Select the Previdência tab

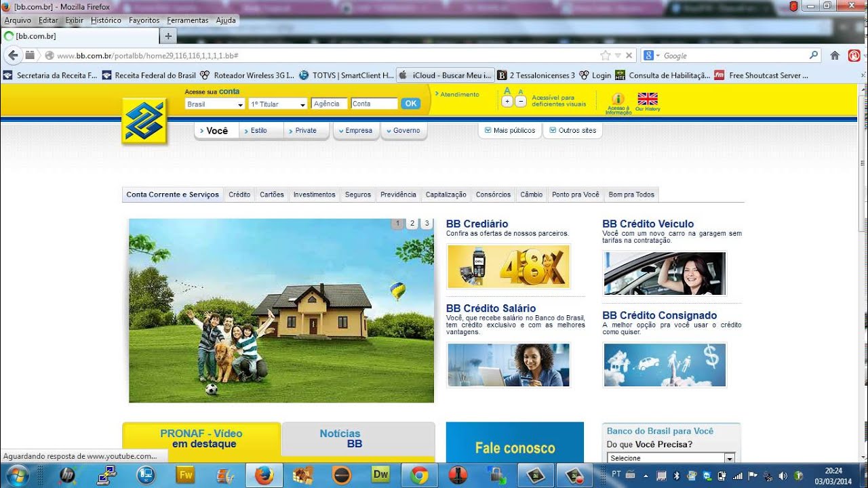click(x=398, y=195)
